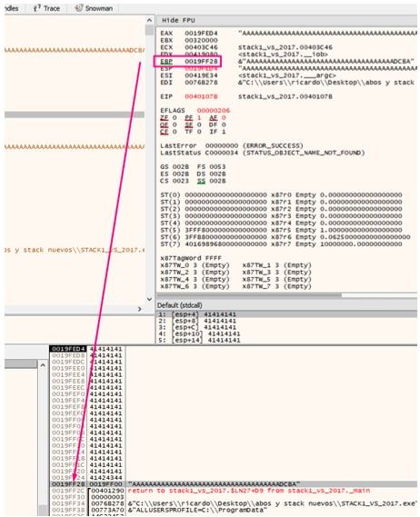Open the Default (stdcall) calling convention dropdown
Image resolution: width=420 pixels, height=517 pixels.
pos(180,305)
